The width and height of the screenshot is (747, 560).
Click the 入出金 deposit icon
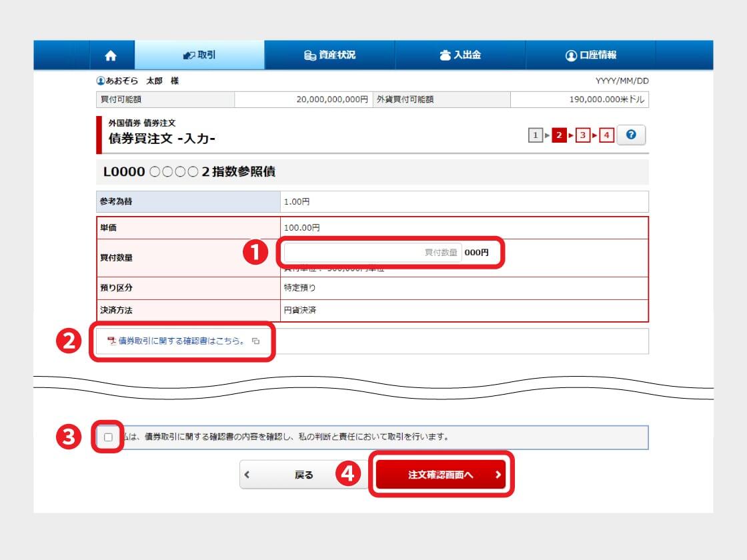pyautogui.click(x=446, y=55)
